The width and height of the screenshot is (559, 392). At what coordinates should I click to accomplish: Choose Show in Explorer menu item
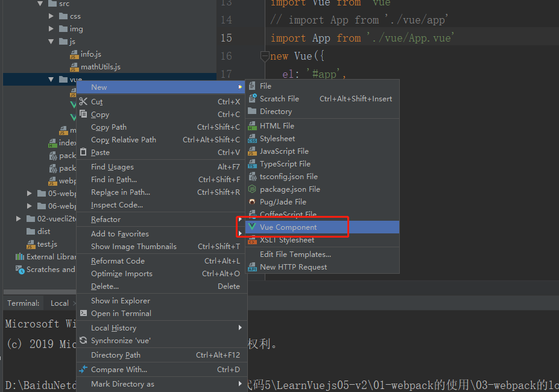pos(161,301)
